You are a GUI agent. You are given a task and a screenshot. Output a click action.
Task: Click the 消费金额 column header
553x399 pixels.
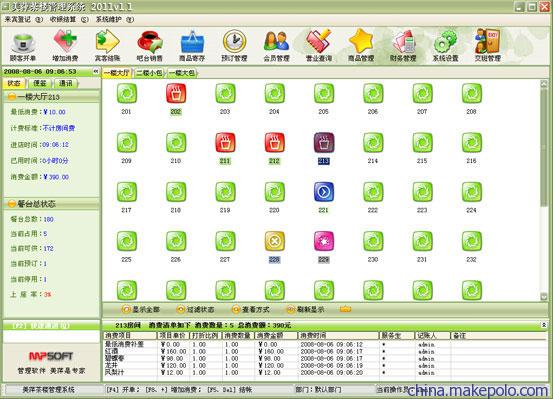[276, 335]
